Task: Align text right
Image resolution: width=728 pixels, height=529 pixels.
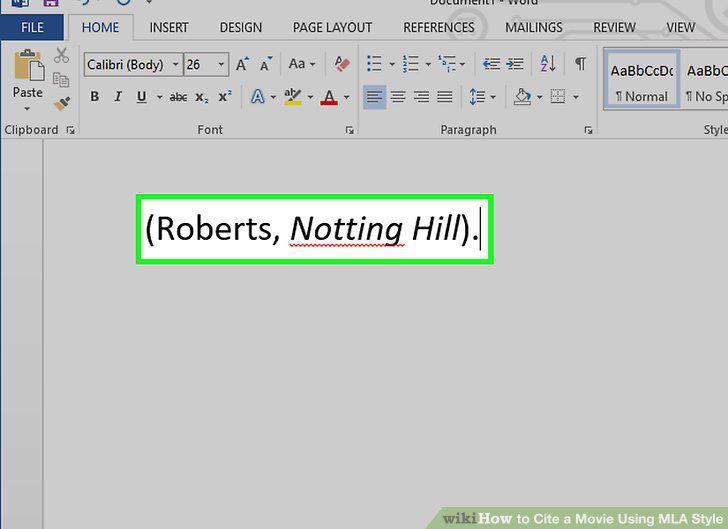Action: 422,97
